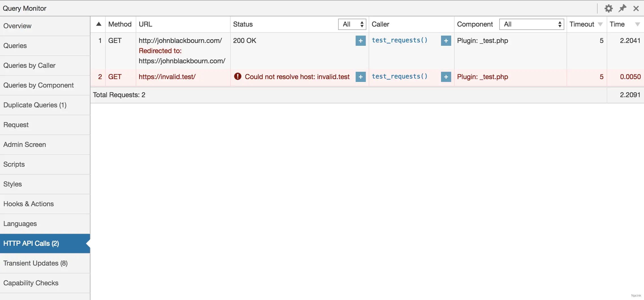Open the Duplicate Queries panel
The image size is (644, 300).
[34, 105]
